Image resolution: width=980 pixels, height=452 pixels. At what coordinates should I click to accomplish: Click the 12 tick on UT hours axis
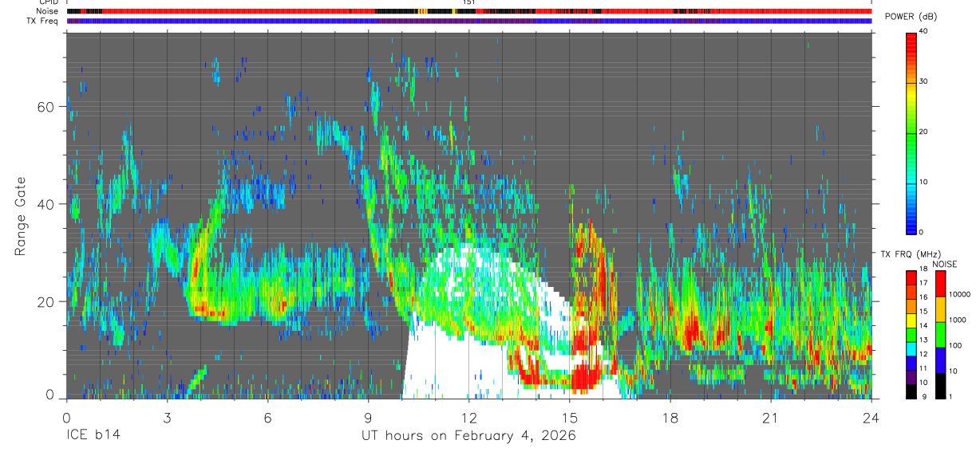[469, 418]
